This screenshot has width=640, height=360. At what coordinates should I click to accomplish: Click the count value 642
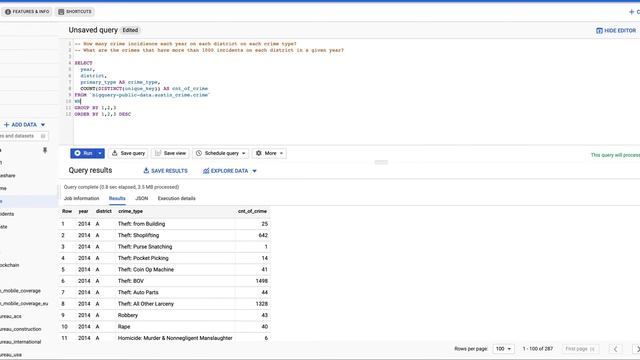point(263,236)
